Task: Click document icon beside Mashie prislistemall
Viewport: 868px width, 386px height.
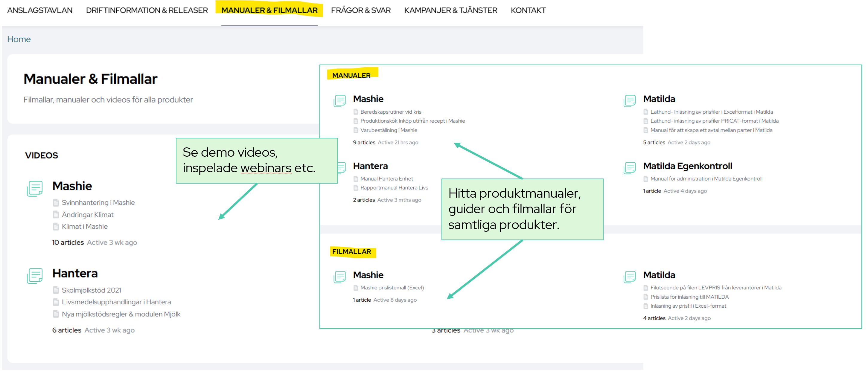Action: (356, 288)
